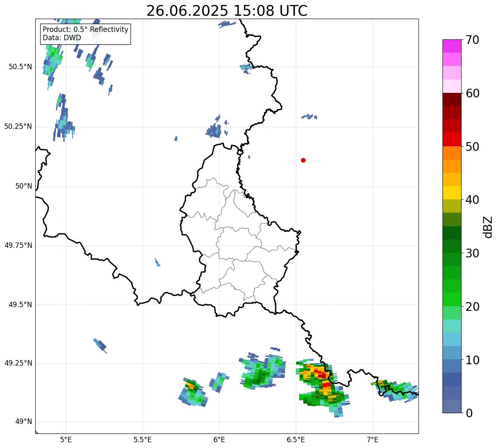Screen dimensions: 498x448
Task: Click the red station marker dot
Action: tap(303, 160)
